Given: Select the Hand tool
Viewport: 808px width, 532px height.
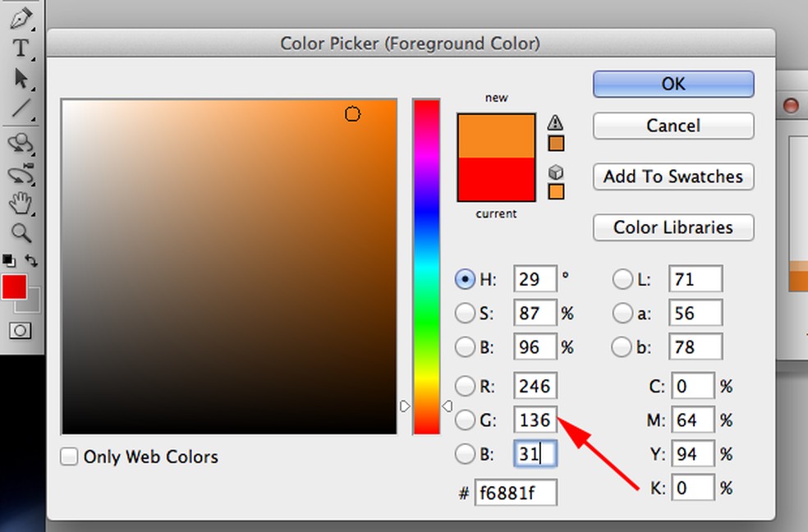Looking at the screenshot, I should pos(21,204).
